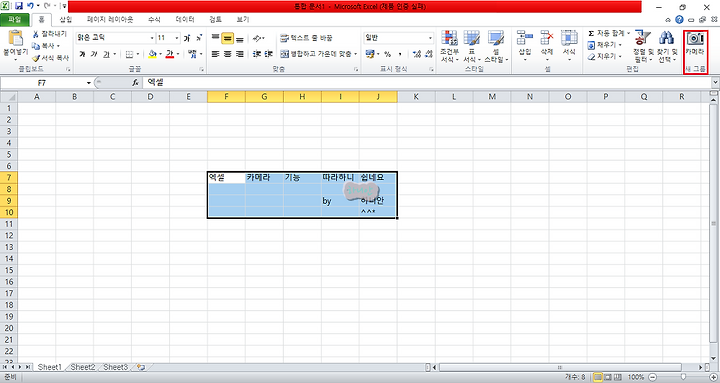Click the red font color 가 swatch
Image resolution: width=720 pixels, height=383 pixels.
(x=169, y=54)
